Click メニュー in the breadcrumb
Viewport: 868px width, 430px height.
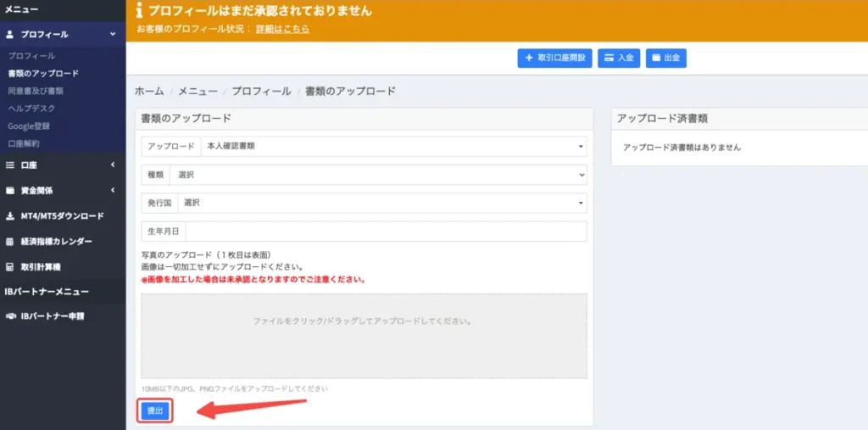pos(198,92)
